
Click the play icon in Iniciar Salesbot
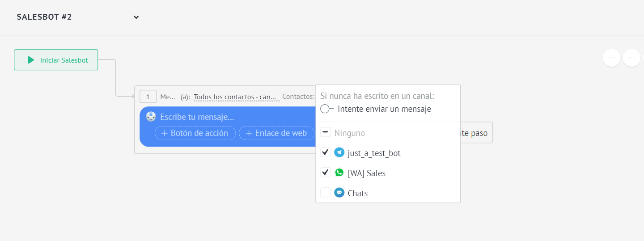[x=30, y=60]
